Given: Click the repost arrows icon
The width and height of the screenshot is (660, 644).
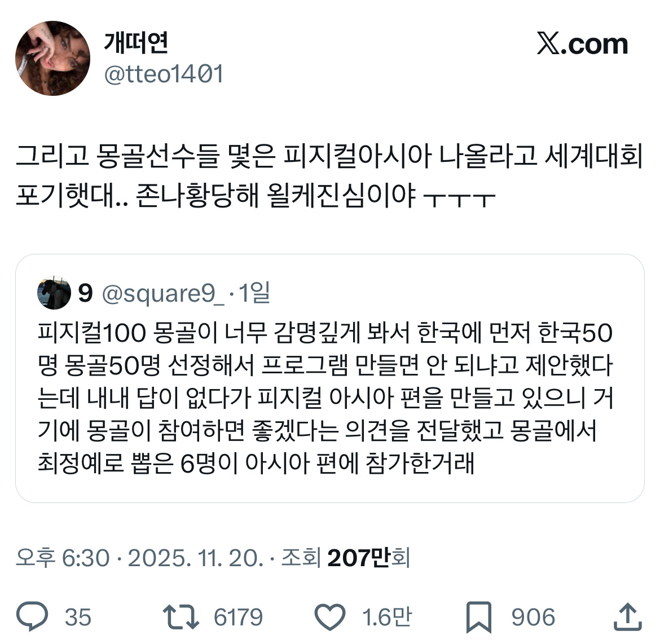Looking at the screenshot, I should point(181,617).
